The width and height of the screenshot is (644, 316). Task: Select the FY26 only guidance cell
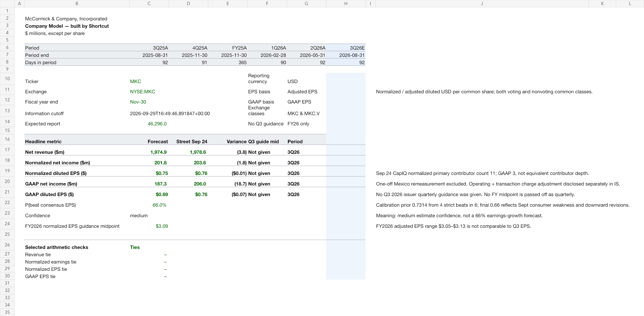pos(298,124)
